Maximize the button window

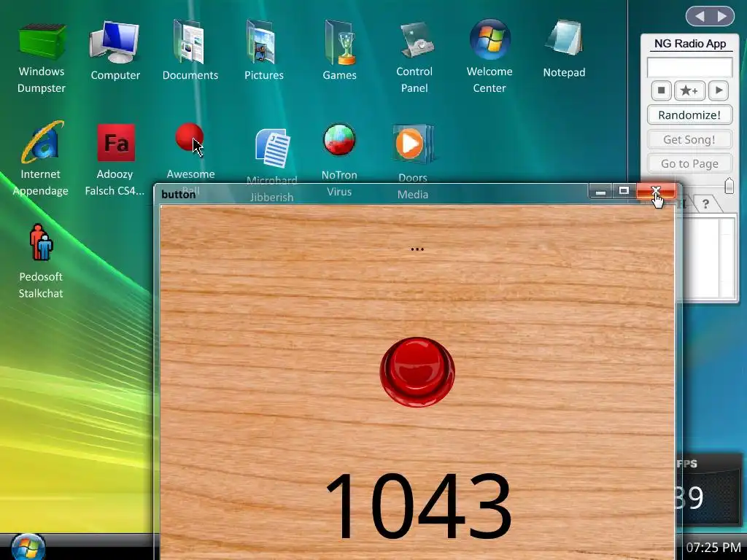click(x=624, y=191)
